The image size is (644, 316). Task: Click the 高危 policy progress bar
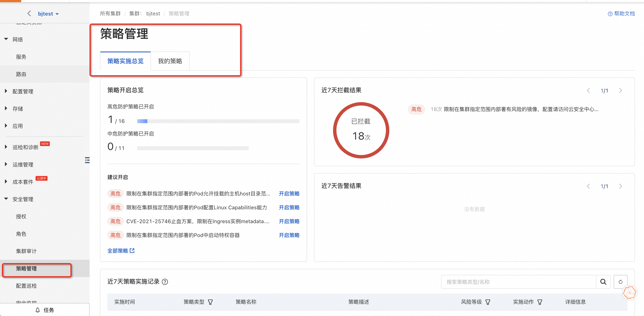[x=218, y=121]
